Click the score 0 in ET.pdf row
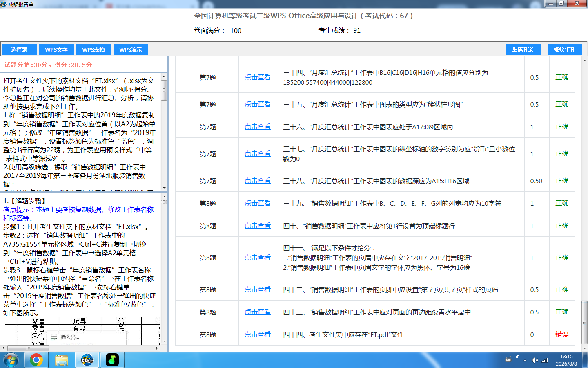Viewport: 588px width, 368px height. point(532,335)
